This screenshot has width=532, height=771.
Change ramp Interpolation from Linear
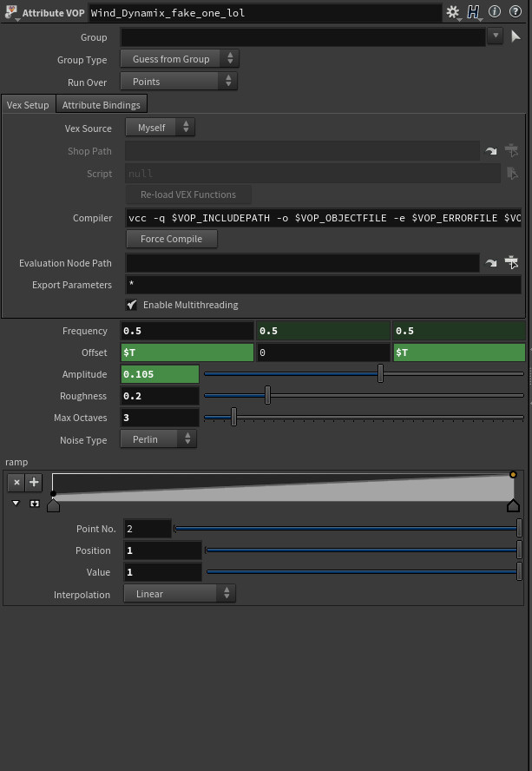180,594
